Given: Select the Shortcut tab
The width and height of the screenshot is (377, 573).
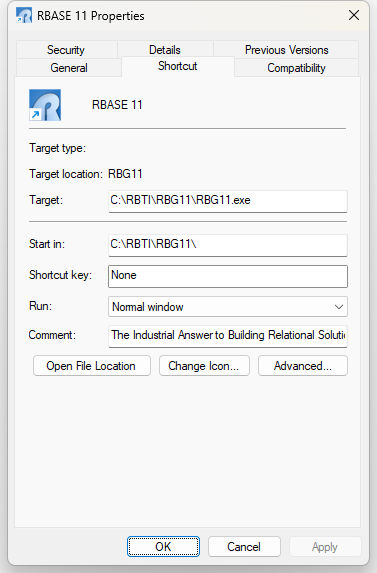Looking at the screenshot, I should click(178, 66).
